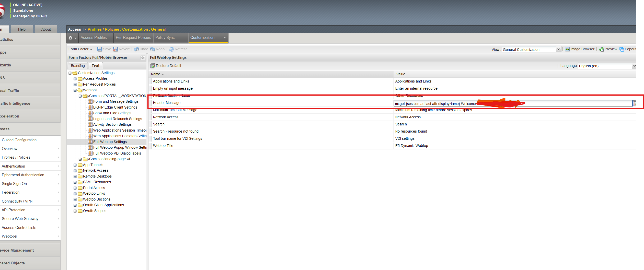Open Guided Configuration in Access menu
This screenshot has height=270, width=644.
pyautogui.click(x=30, y=140)
